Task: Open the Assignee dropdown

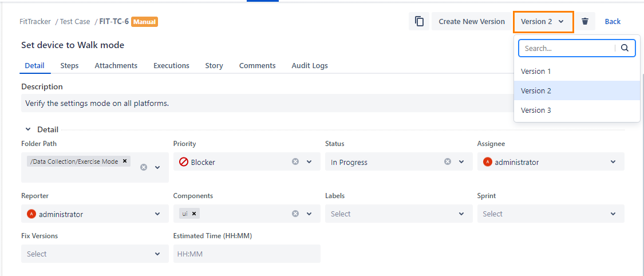Action: coord(551,162)
